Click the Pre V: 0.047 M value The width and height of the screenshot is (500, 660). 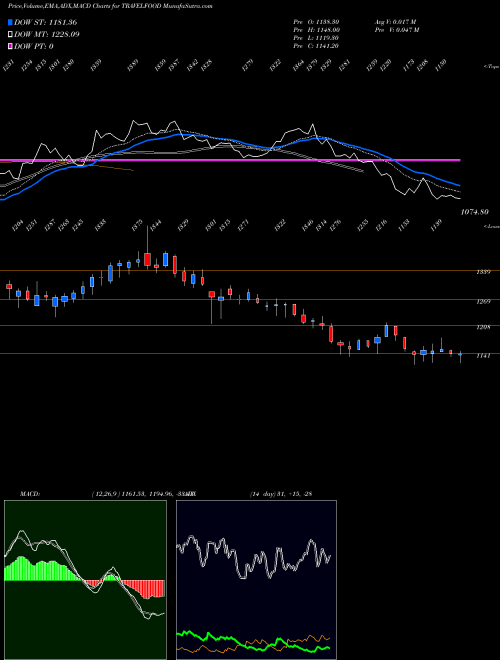click(x=396, y=29)
